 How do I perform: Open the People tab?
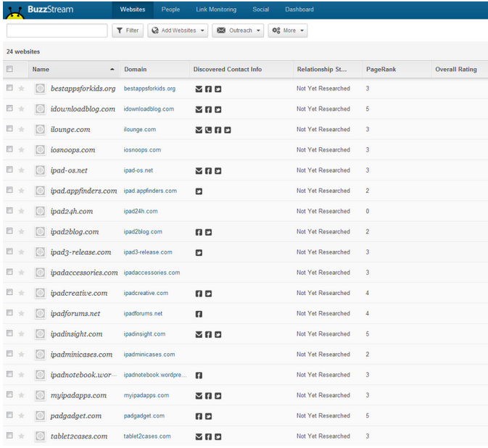tap(170, 9)
